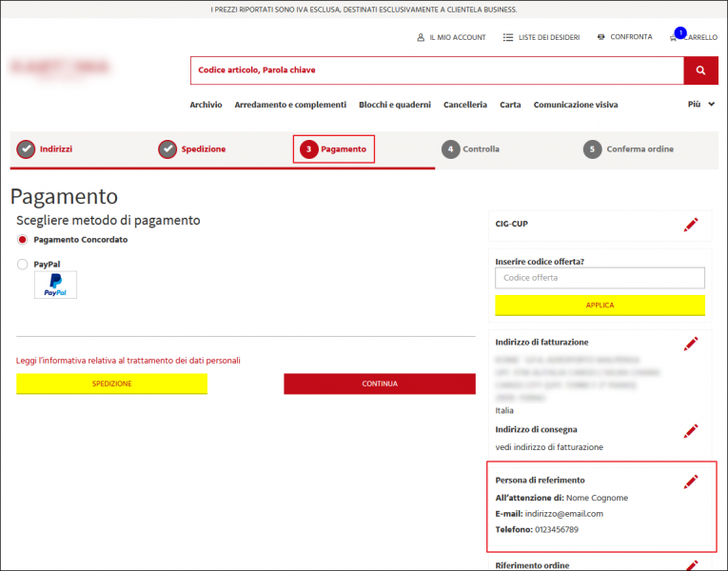The height and width of the screenshot is (571, 728).
Task: Open the user account icon
Action: point(421,37)
